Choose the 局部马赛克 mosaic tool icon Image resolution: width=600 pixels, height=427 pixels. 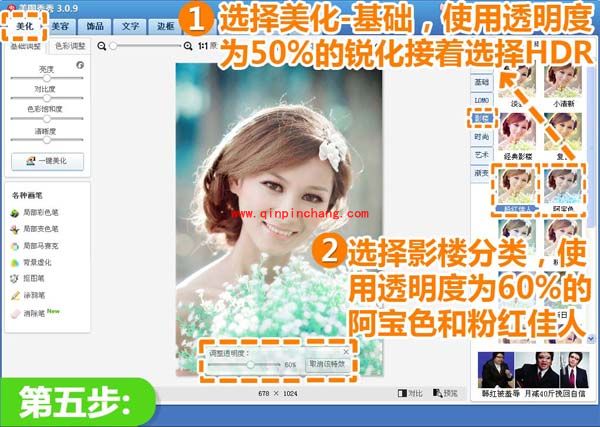pos(15,246)
